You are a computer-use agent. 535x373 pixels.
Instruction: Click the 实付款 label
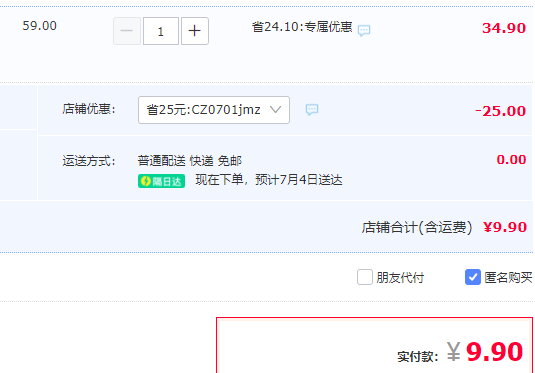[x=418, y=357]
